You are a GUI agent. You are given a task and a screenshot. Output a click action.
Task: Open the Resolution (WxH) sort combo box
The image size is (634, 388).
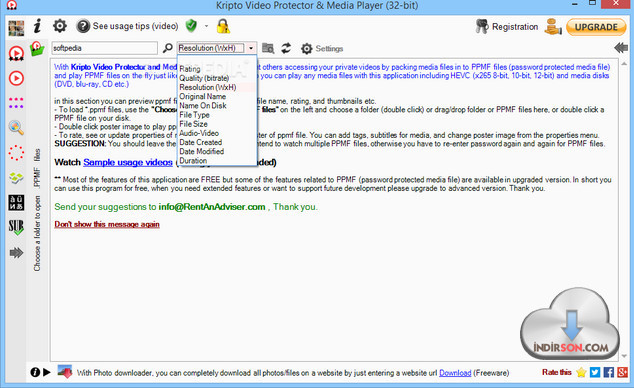pyautogui.click(x=217, y=48)
